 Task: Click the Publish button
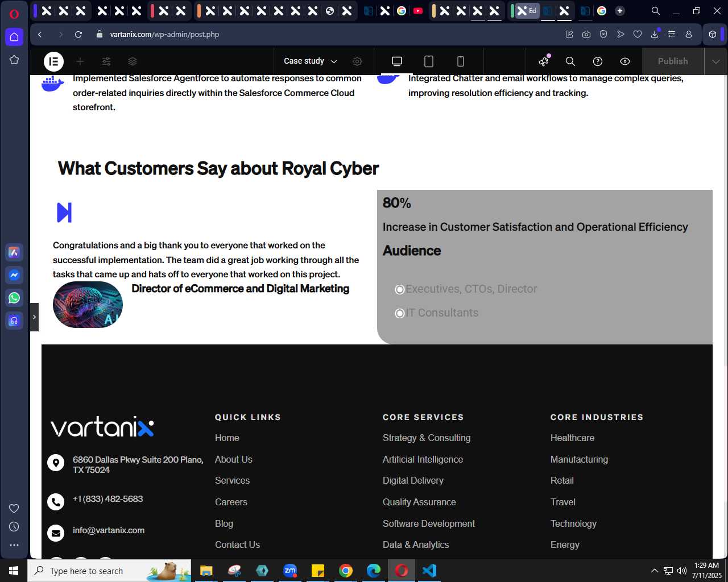coord(673,61)
